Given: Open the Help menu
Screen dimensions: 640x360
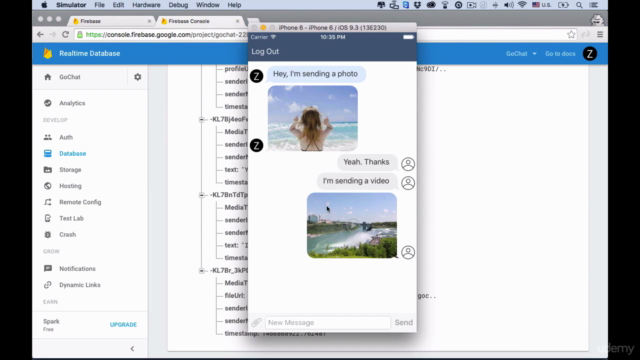Looking at the screenshot, I should pyautogui.click(x=234, y=5).
